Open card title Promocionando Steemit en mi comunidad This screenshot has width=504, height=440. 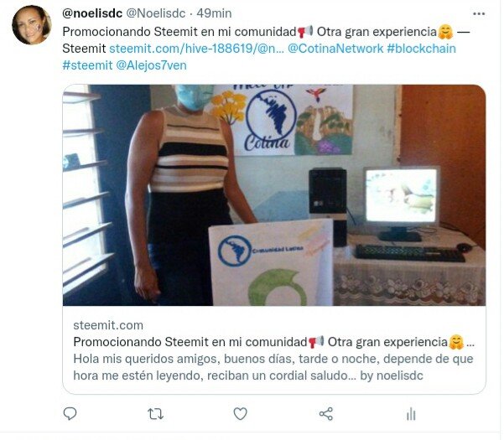(190, 342)
